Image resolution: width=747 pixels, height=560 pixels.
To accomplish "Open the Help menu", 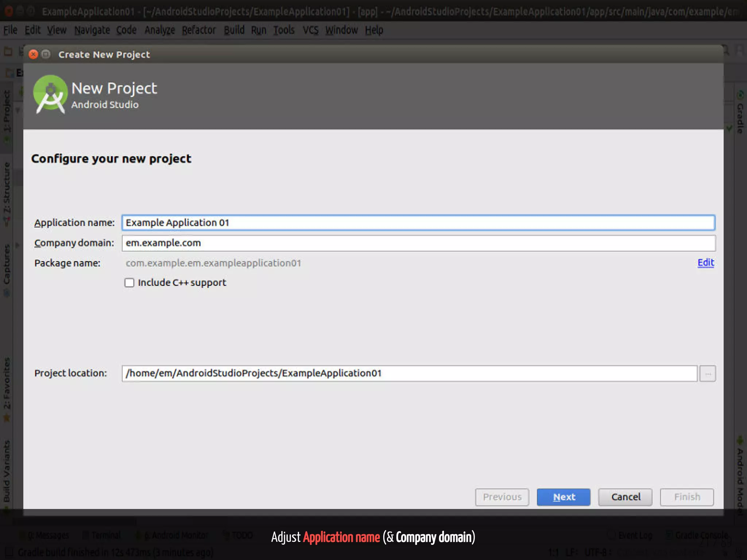I will pos(374,30).
